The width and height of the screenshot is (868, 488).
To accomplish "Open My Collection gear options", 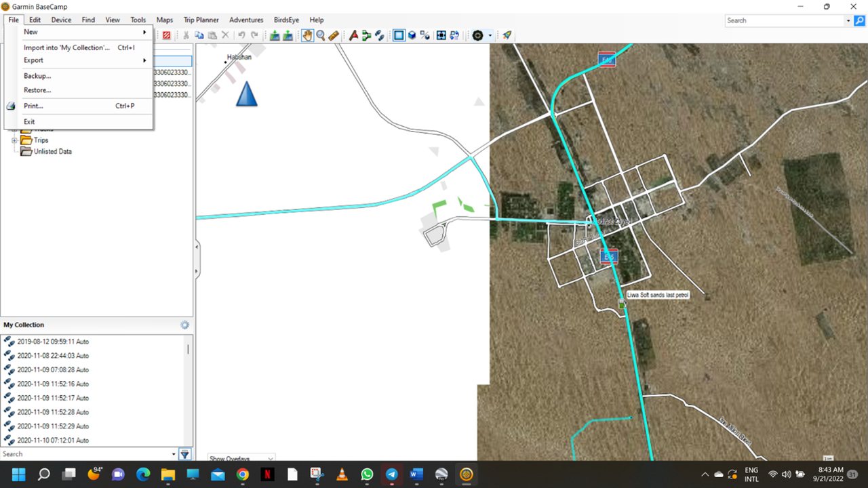I will click(184, 325).
